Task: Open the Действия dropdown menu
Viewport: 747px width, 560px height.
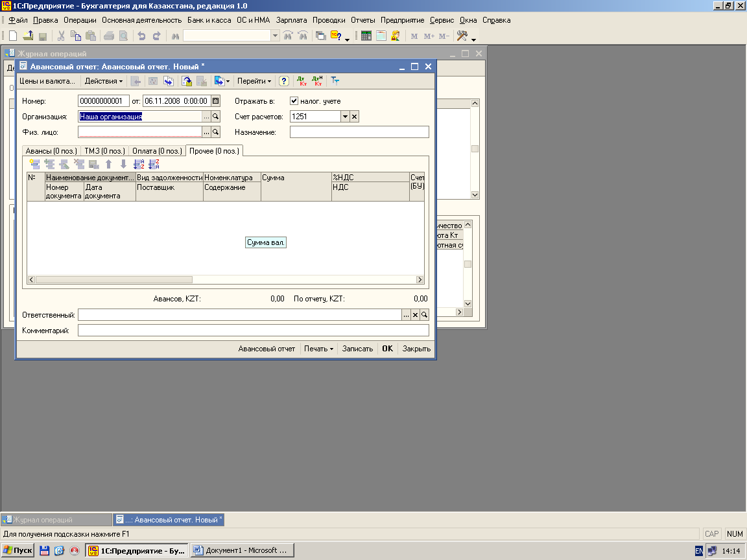Action: [x=103, y=81]
